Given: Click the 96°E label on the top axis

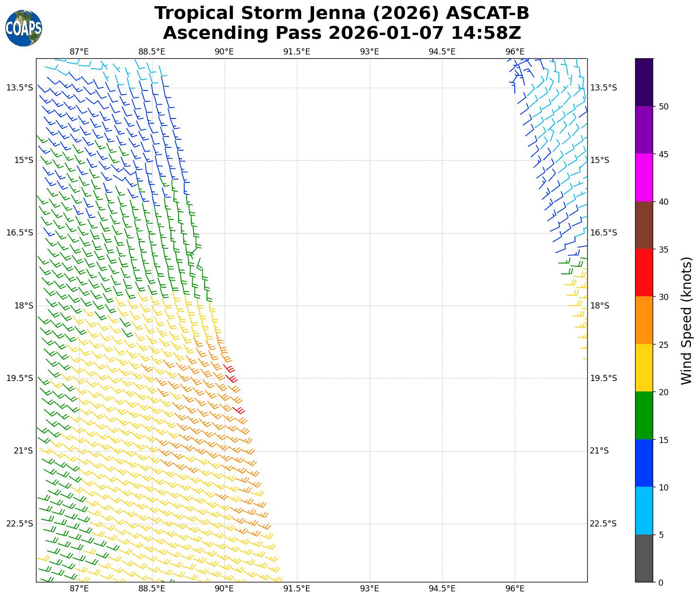Looking at the screenshot, I should (x=515, y=52).
